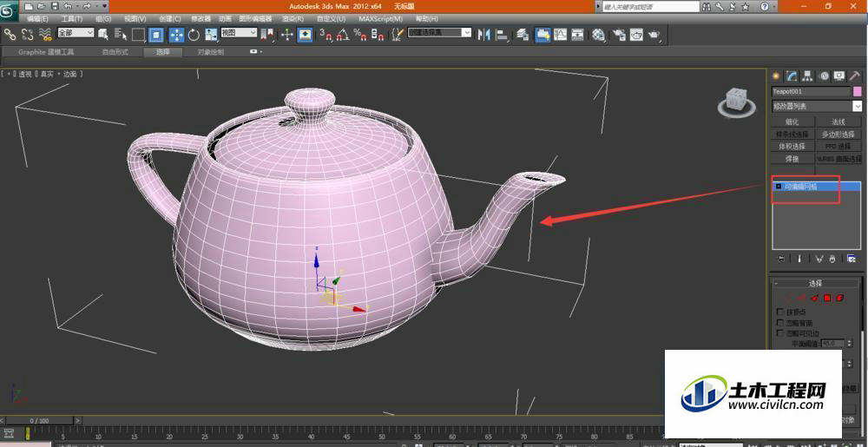868x447 pixels.
Task: Click the 焊接 modifier button
Action: point(792,159)
